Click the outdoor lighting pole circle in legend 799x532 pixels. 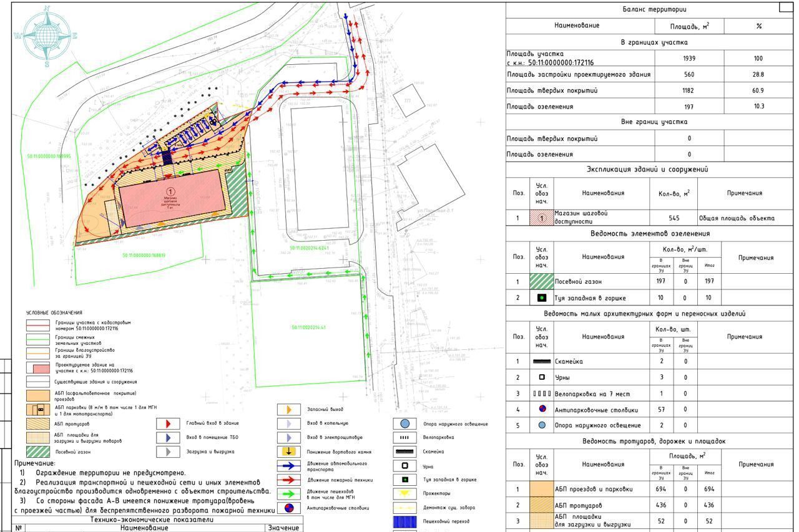[404, 424]
